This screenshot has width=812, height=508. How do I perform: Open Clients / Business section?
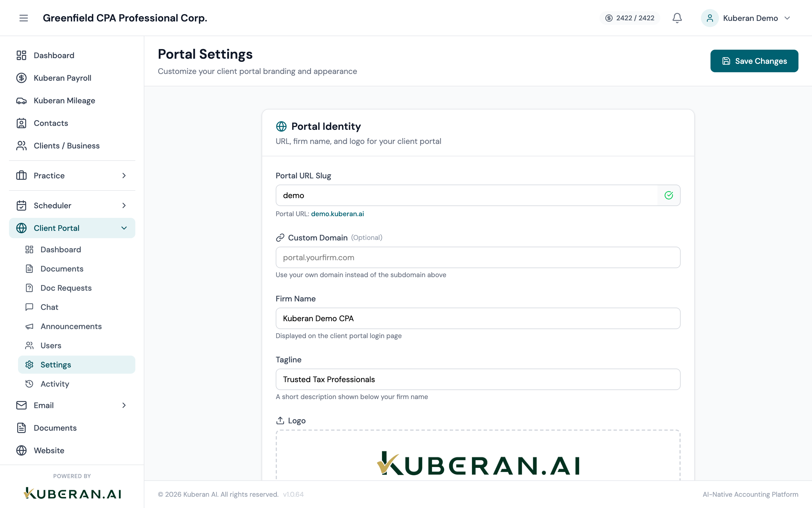point(72,145)
